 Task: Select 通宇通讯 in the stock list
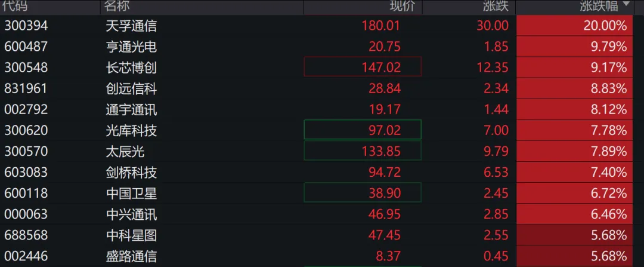(x=131, y=109)
